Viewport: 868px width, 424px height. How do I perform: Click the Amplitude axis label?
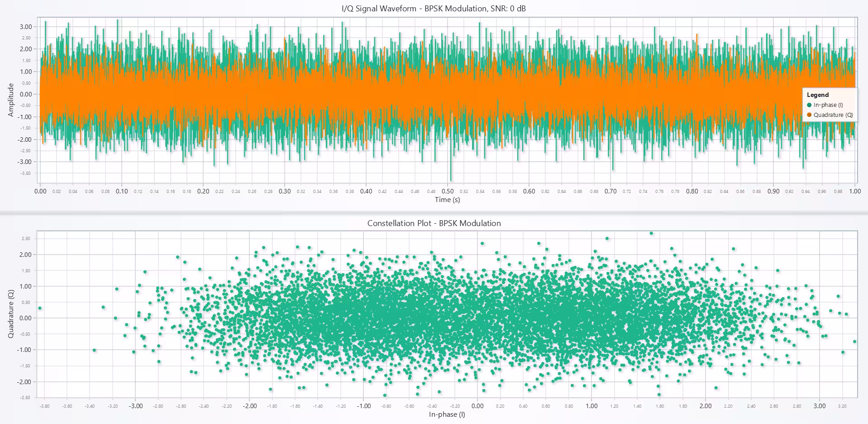[11, 100]
